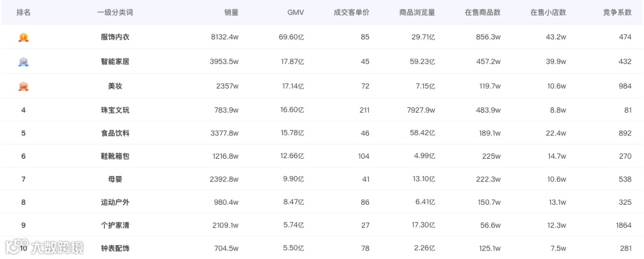Select the 食品饮料 category
This screenshot has height=259, width=644.
[115, 133]
